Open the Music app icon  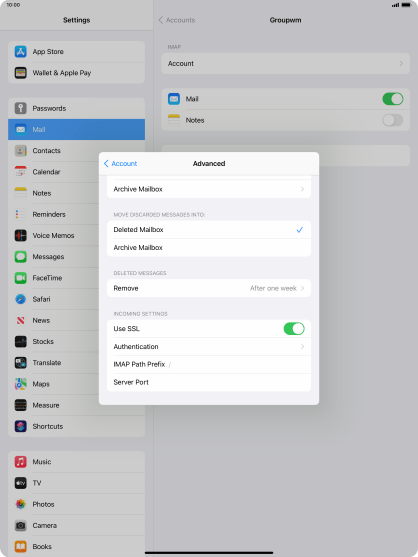(x=21, y=462)
